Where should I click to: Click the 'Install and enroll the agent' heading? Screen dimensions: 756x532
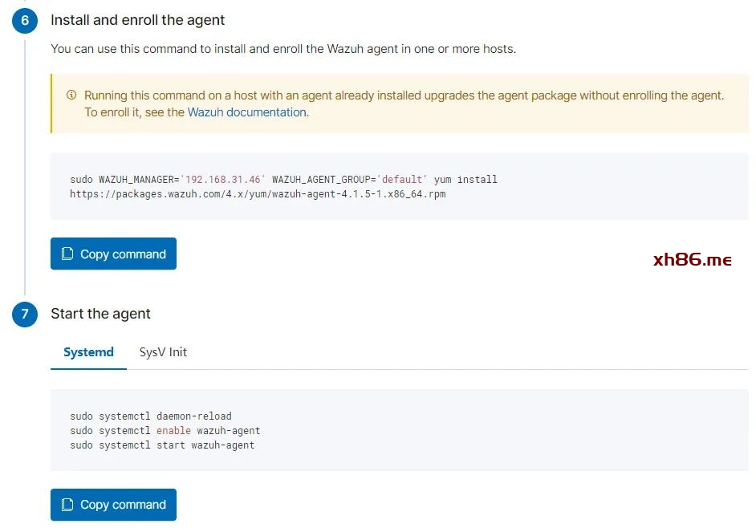click(137, 20)
